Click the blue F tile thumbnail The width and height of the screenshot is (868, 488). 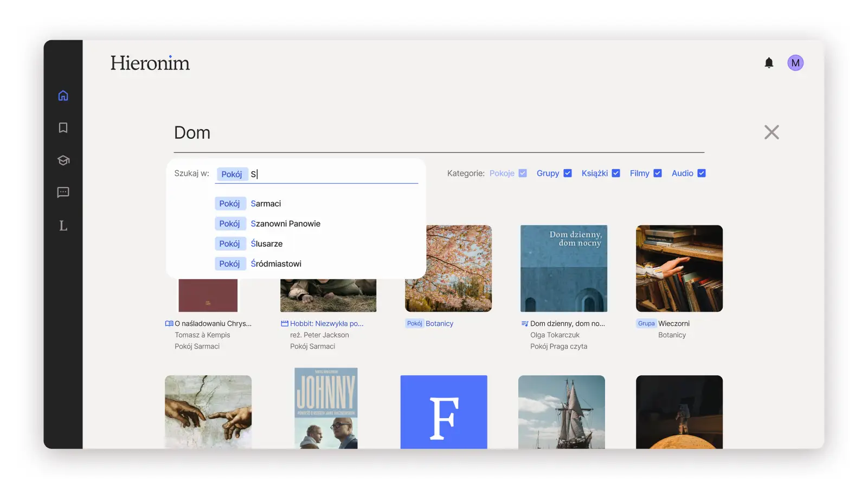click(444, 412)
